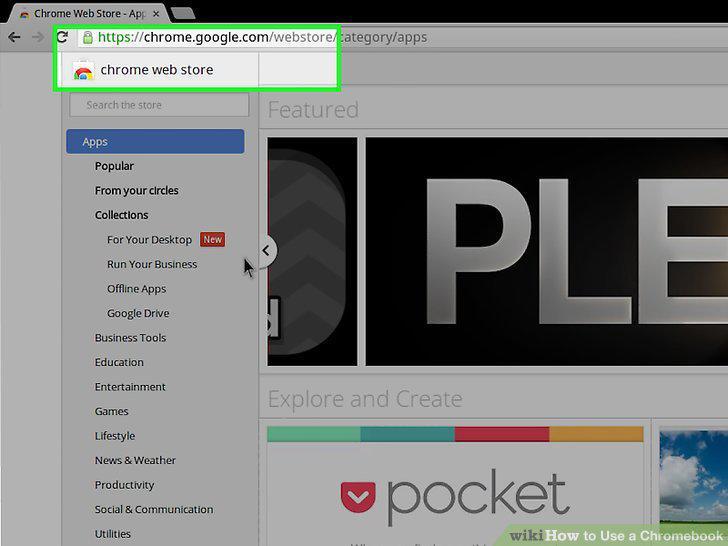Close the Chrome Web Store tab
The image size is (728, 546).
tap(156, 14)
